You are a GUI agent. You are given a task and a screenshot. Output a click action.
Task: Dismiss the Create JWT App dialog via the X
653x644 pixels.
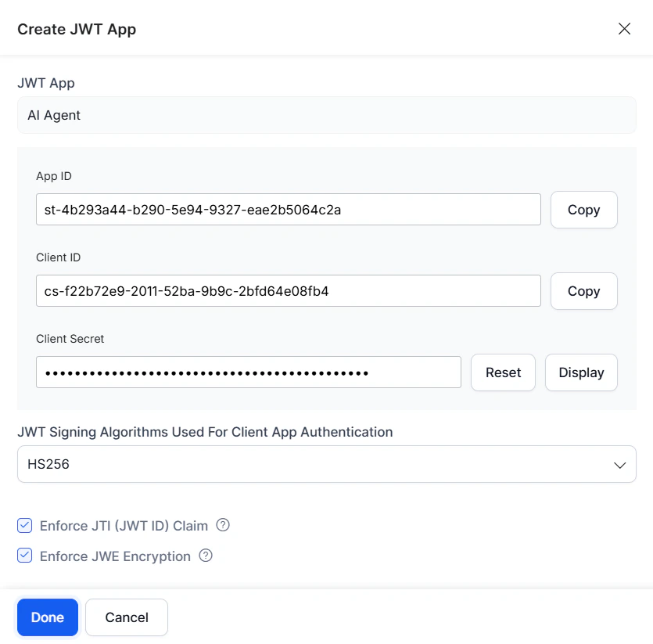click(x=624, y=29)
